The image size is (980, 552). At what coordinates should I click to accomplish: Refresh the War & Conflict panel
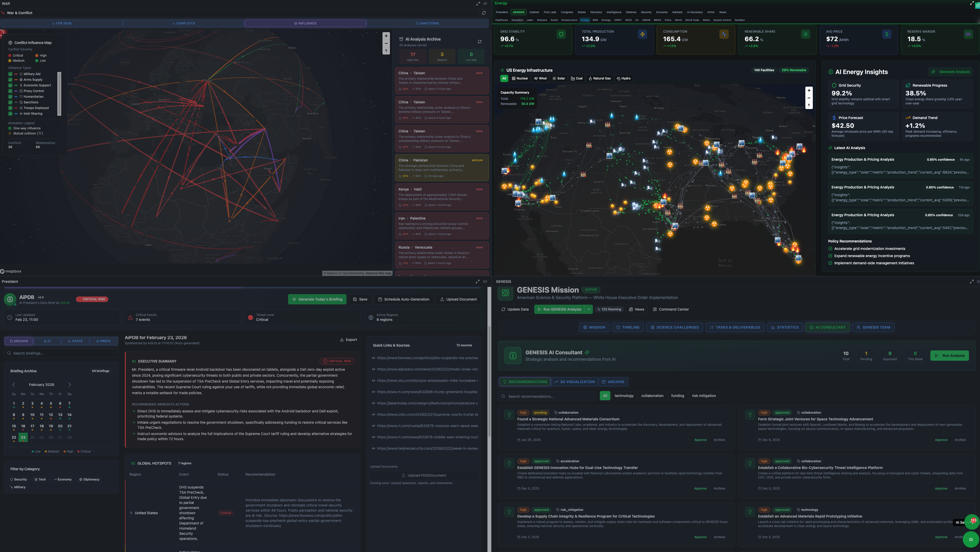[484, 13]
